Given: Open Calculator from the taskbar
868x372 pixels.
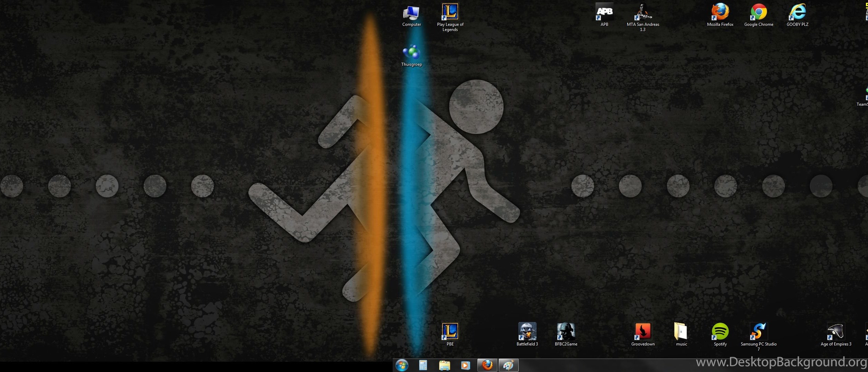Looking at the screenshot, I should 423,365.
